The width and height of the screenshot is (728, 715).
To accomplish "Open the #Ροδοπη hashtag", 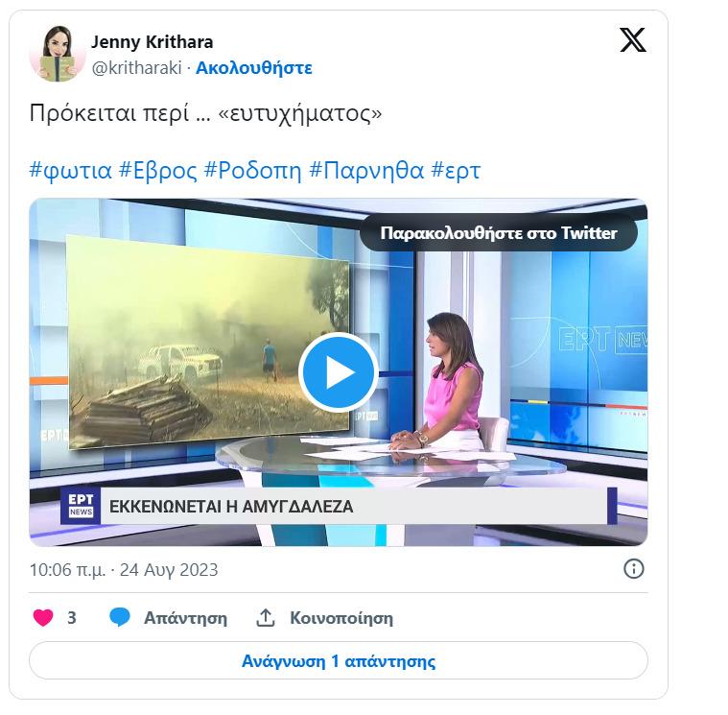I will coord(252,170).
